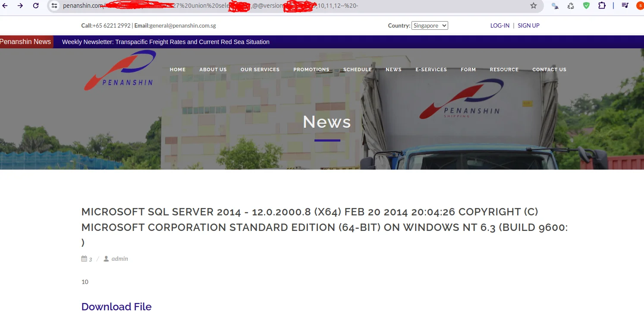Screen dimensions: 644x325
Task: Open the RESOURCE menu item
Action: 504,69
